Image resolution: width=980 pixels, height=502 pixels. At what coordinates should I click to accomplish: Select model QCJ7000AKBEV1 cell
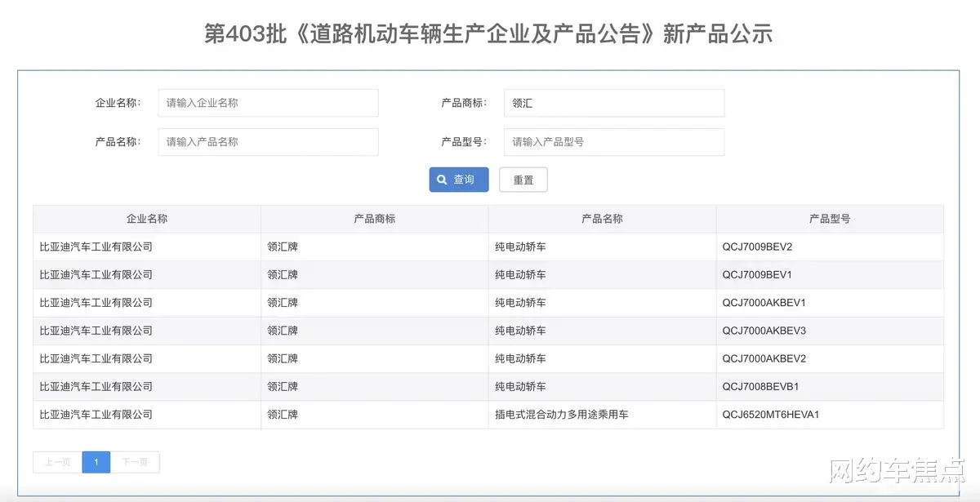click(830, 303)
